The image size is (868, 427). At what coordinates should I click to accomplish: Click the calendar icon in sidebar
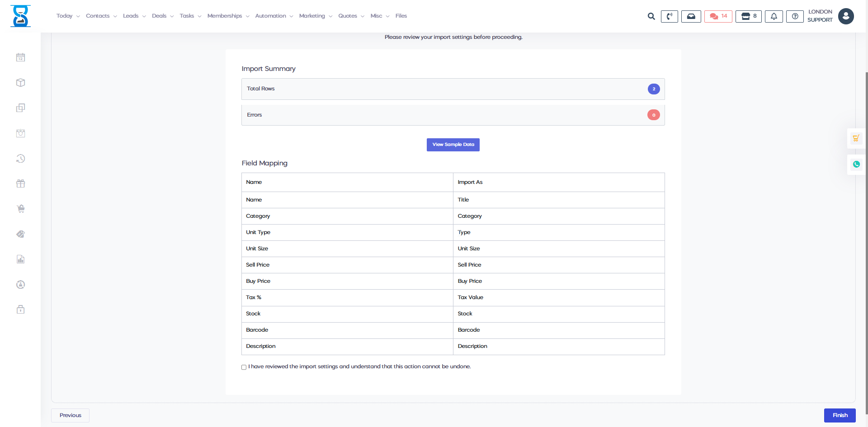pos(21,57)
